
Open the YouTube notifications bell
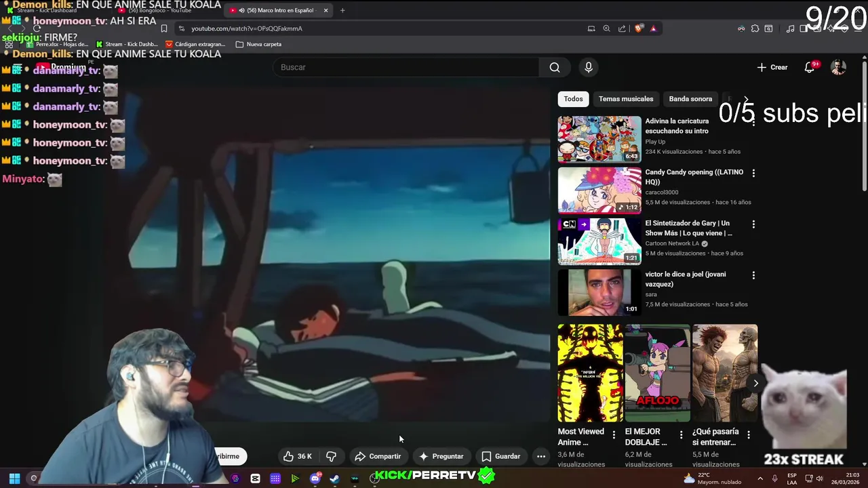tap(810, 67)
